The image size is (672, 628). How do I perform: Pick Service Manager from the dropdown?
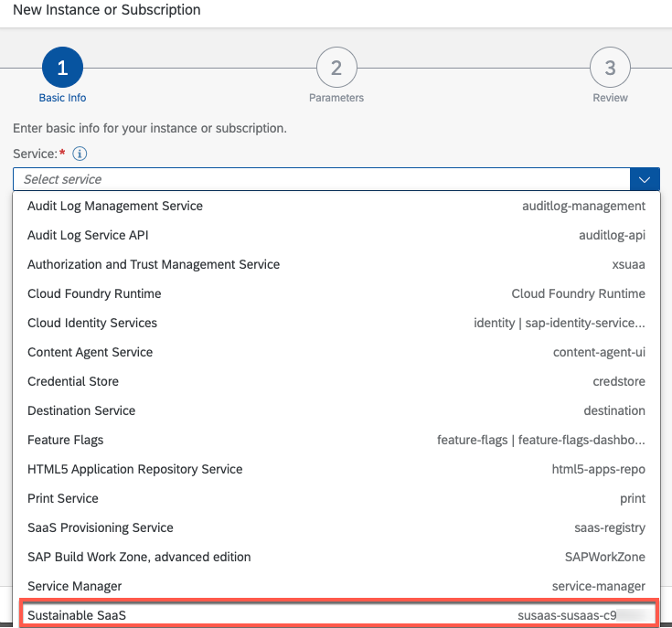click(336, 586)
